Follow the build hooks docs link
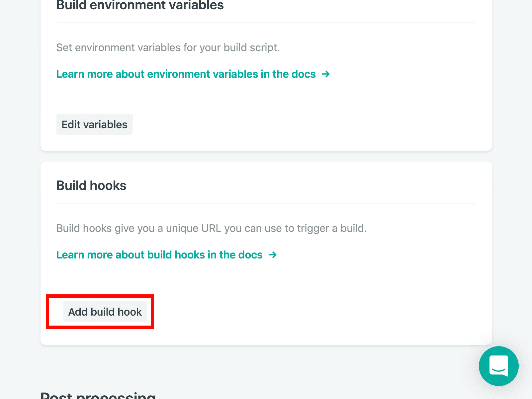Screen dimensions: 532x399 coord(159,255)
